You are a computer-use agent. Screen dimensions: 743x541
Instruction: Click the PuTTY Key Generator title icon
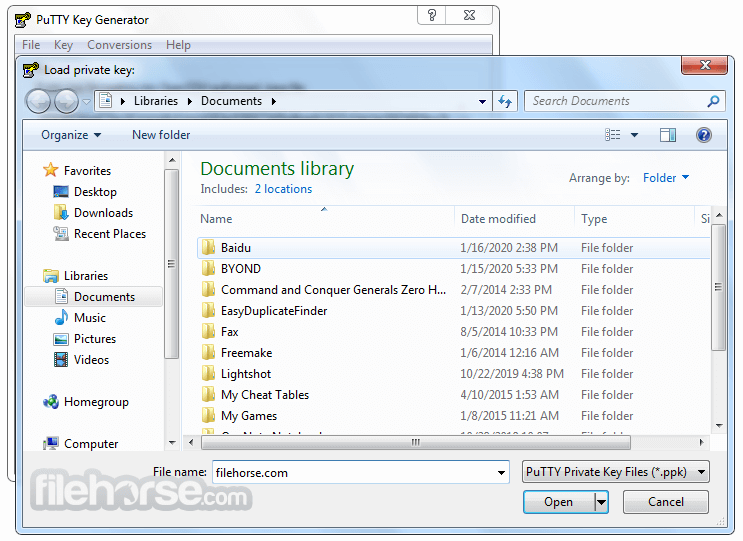22,20
